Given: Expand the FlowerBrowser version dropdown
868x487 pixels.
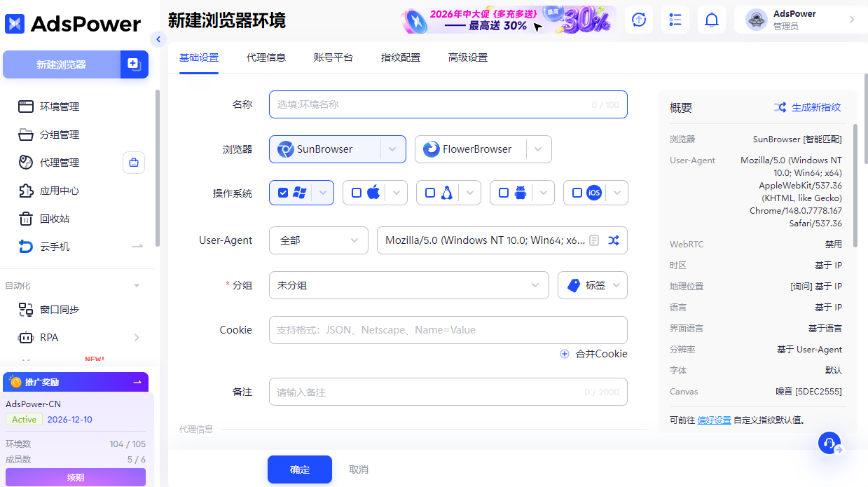Looking at the screenshot, I should coord(539,149).
